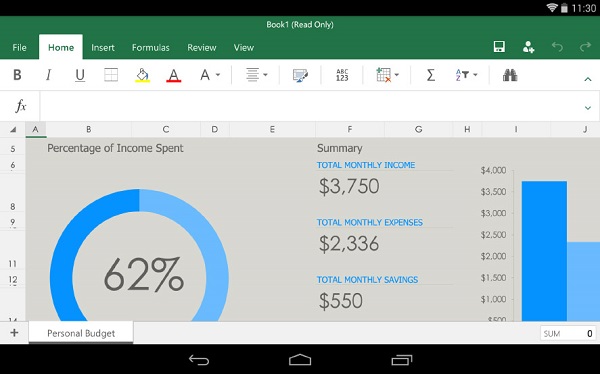Screen dimensions: 600x374
Task: Toggle Bold formatting
Action: (17, 75)
